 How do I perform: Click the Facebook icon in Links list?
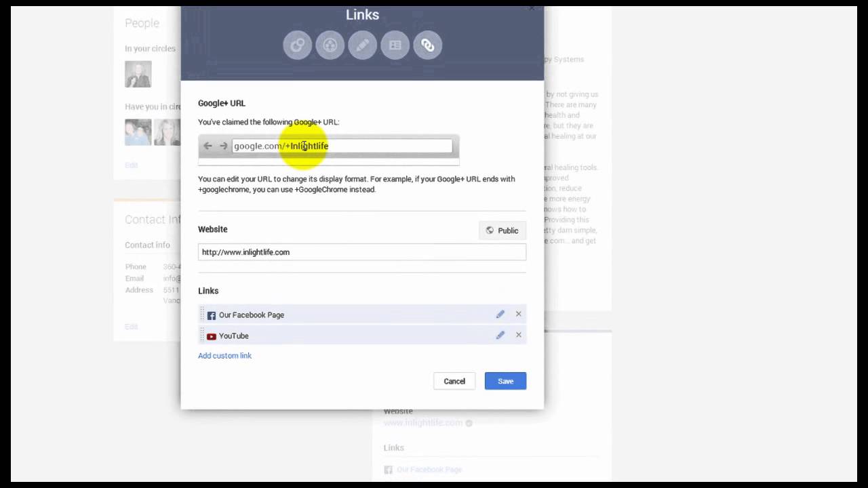(212, 315)
